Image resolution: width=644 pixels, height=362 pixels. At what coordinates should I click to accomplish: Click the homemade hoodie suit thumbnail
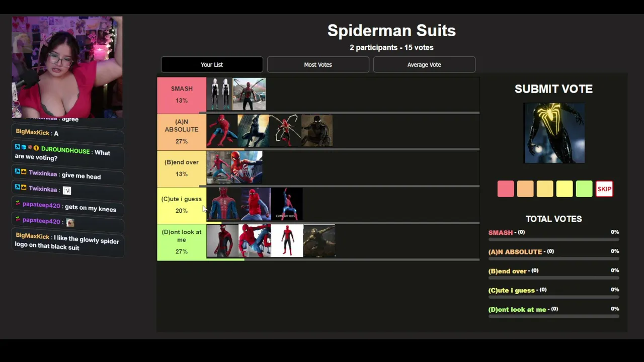[256, 204]
